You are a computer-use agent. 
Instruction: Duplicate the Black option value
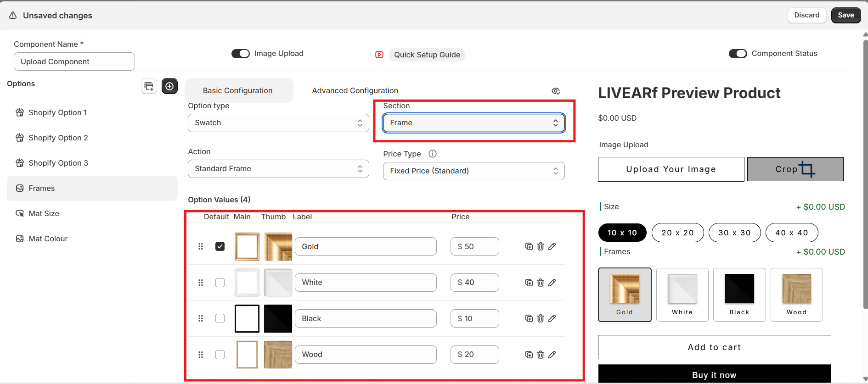529,318
